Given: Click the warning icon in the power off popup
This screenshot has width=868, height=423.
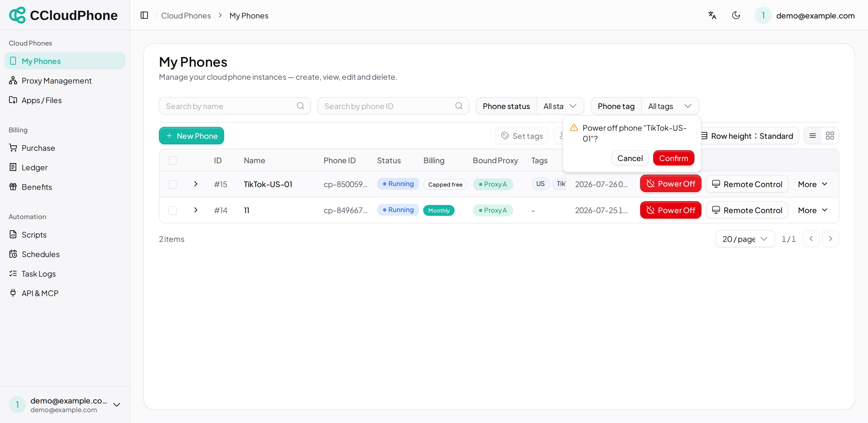Looking at the screenshot, I should pyautogui.click(x=574, y=128).
